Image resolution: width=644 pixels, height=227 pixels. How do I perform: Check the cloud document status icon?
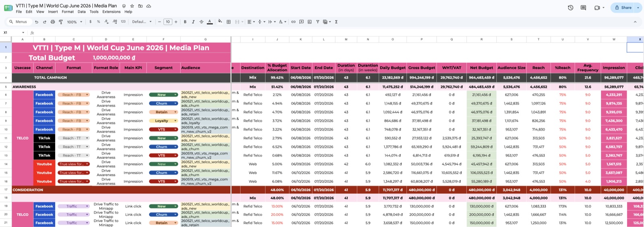[x=149, y=6]
